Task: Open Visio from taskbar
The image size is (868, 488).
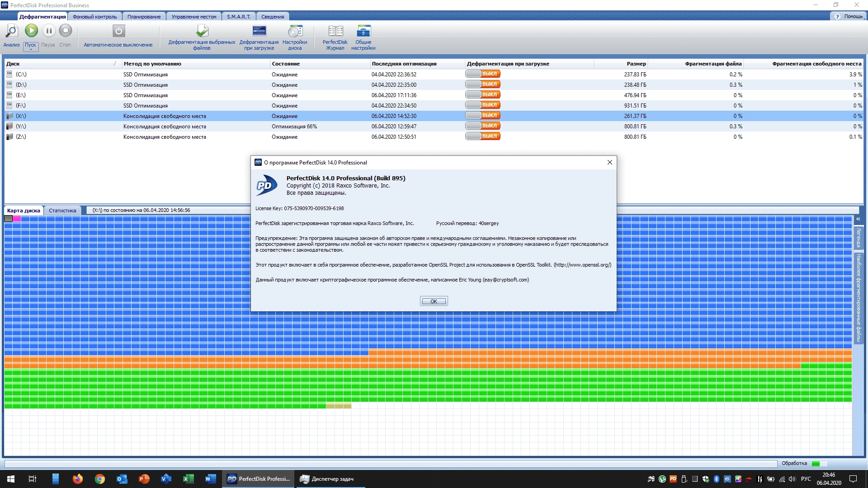Action: pyautogui.click(x=166, y=479)
